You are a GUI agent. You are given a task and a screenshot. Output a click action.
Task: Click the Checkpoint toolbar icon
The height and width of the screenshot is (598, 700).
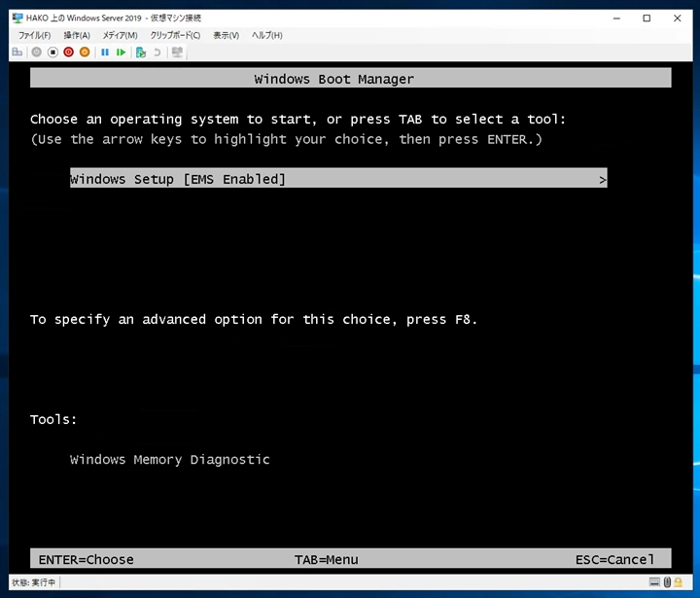tap(141, 53)
